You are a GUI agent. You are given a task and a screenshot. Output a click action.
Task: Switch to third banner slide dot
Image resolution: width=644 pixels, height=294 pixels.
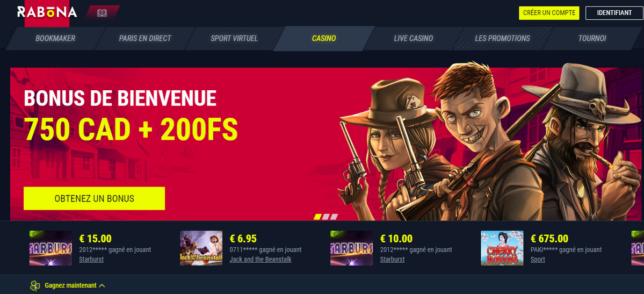(x=334, y=217)
